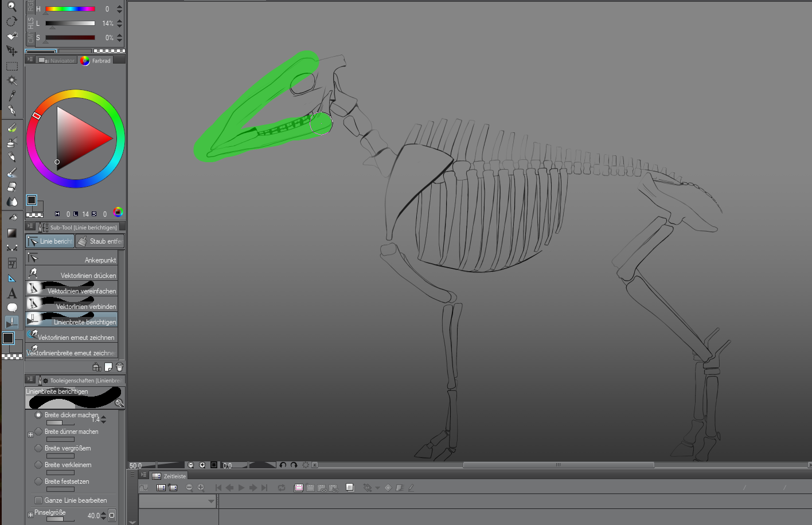Select the Frame border tool
This screenshot has width=812, height=525.
(11, 263)
